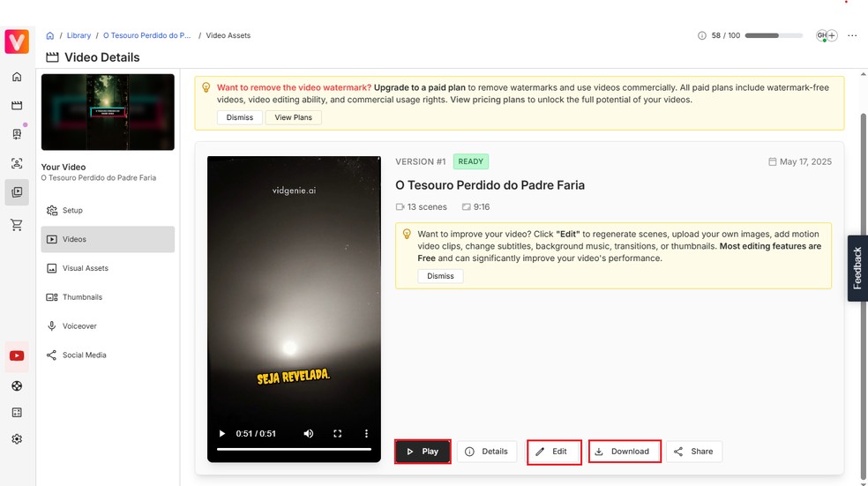
Task: Open the presenter board icon with notification dot
Action: coord(17,134)
